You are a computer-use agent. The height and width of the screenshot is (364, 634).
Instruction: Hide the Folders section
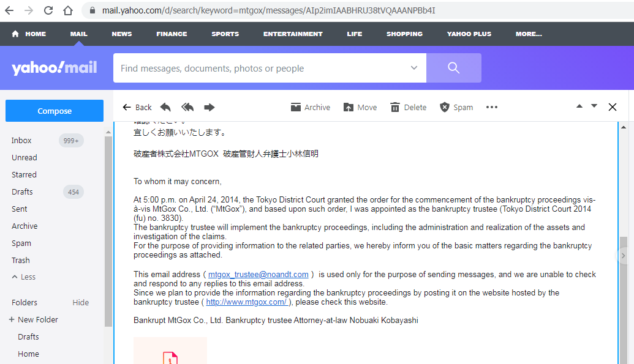pyautogui.click(x=80, y=303)
